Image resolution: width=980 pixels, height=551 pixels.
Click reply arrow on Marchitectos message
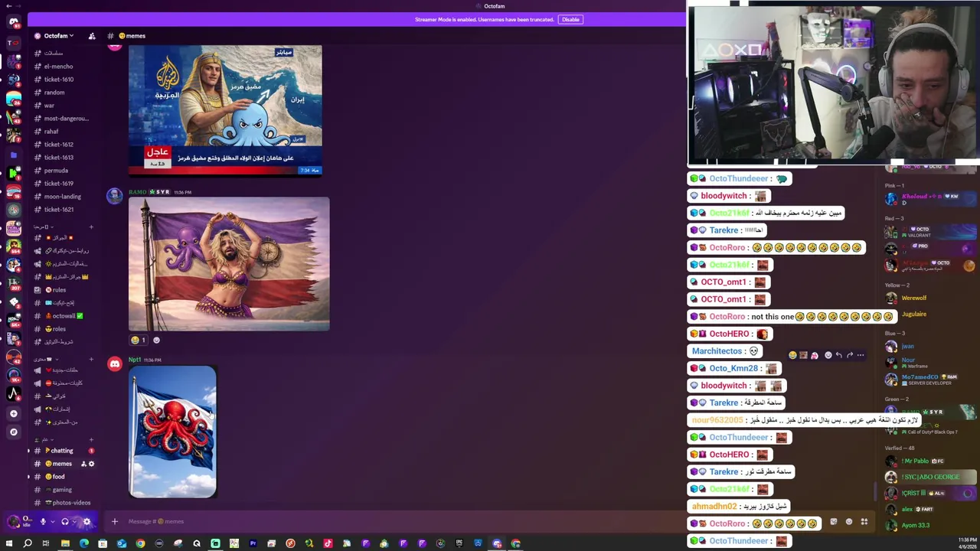pyautogui.click(x=839, y=355)
